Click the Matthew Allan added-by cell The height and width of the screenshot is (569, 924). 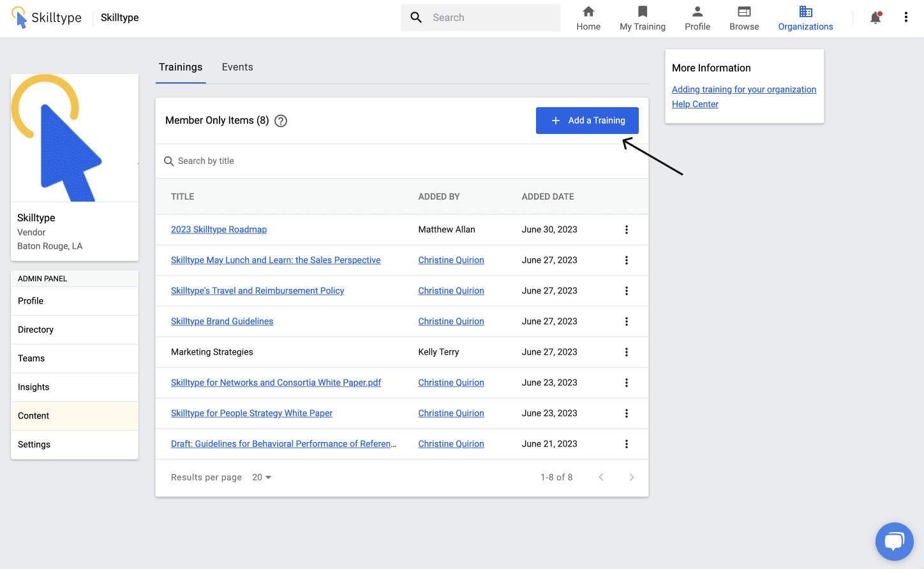pyautogui.click(x=447, y=230)
